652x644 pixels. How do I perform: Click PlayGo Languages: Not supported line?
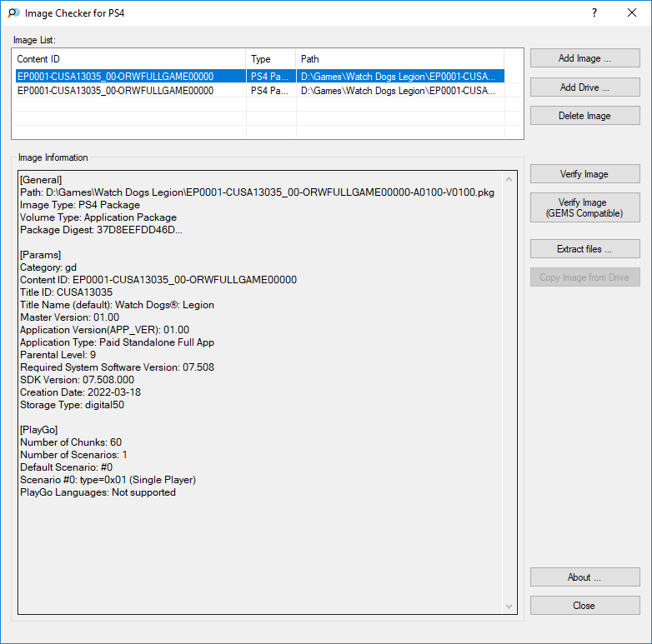[98, 492]
